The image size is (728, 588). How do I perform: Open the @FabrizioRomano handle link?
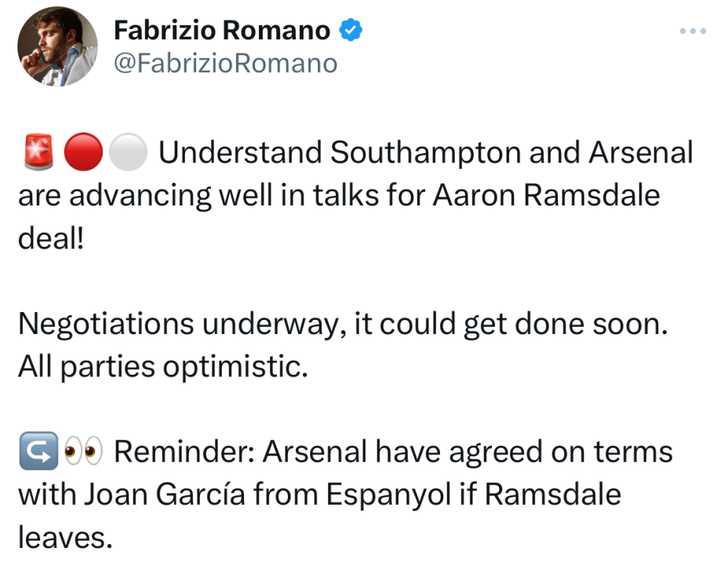[x=225, y=63]
